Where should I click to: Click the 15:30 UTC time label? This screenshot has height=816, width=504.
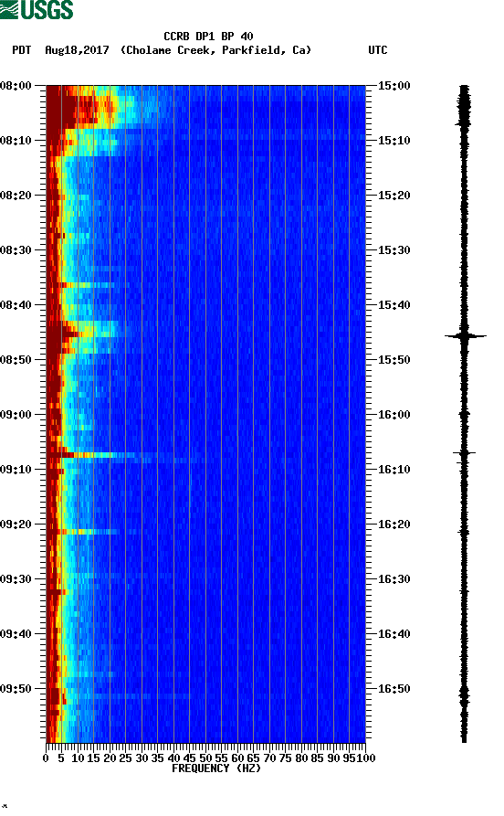point(394,249)
